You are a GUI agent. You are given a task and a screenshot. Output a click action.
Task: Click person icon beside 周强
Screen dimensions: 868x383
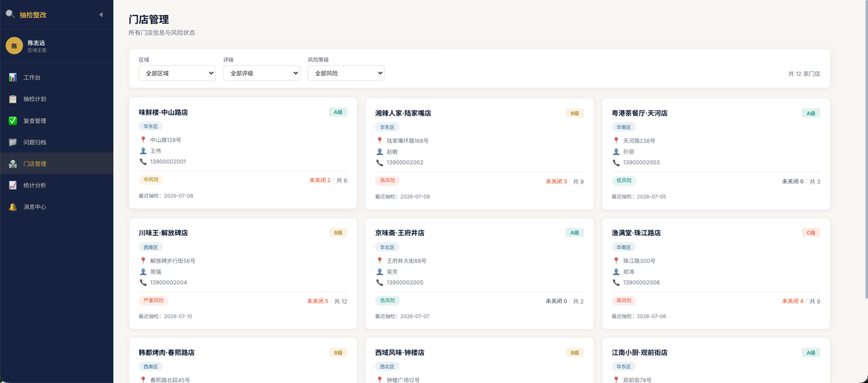(143, 271)
